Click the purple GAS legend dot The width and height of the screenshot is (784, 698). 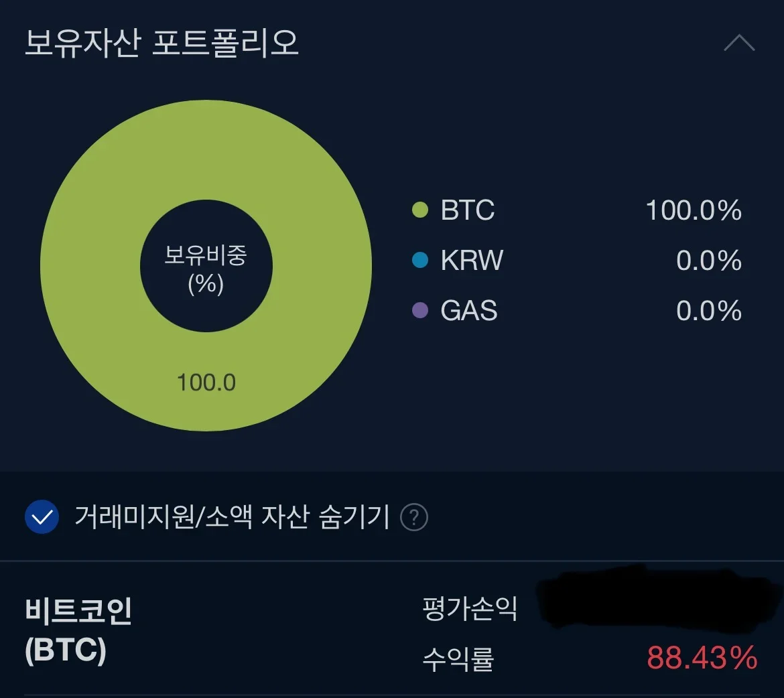point(420,310)
